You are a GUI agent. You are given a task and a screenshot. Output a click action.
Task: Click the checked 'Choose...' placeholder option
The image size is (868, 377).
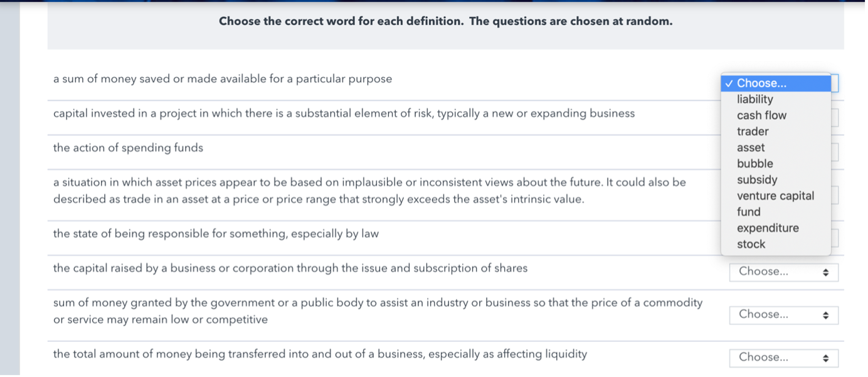[x=761, y=83]
